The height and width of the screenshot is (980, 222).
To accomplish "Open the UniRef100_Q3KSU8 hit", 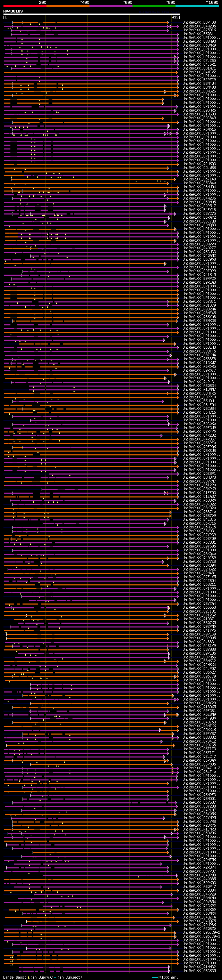I will coord(199,451).
